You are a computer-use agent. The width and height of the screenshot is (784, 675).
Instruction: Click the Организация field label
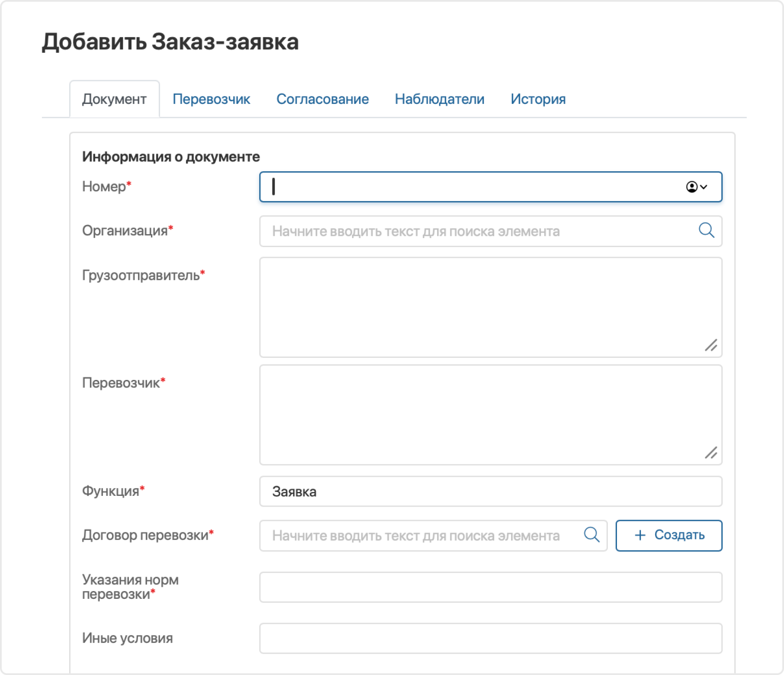tap(128, 231)
